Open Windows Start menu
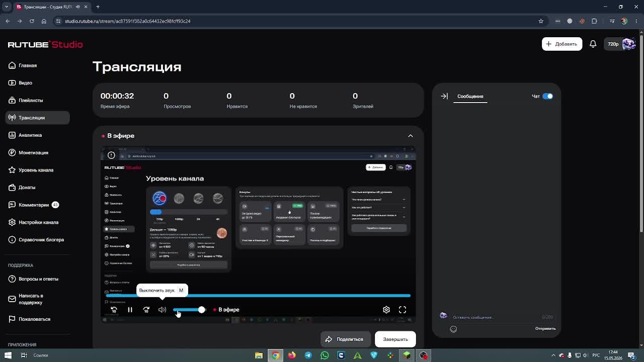 pos(8,355)
